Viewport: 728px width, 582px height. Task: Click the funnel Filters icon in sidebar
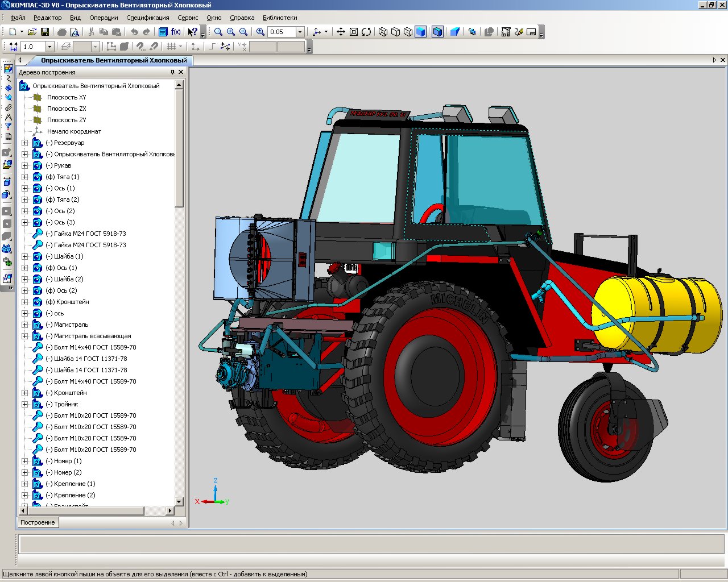click(8, 127)
